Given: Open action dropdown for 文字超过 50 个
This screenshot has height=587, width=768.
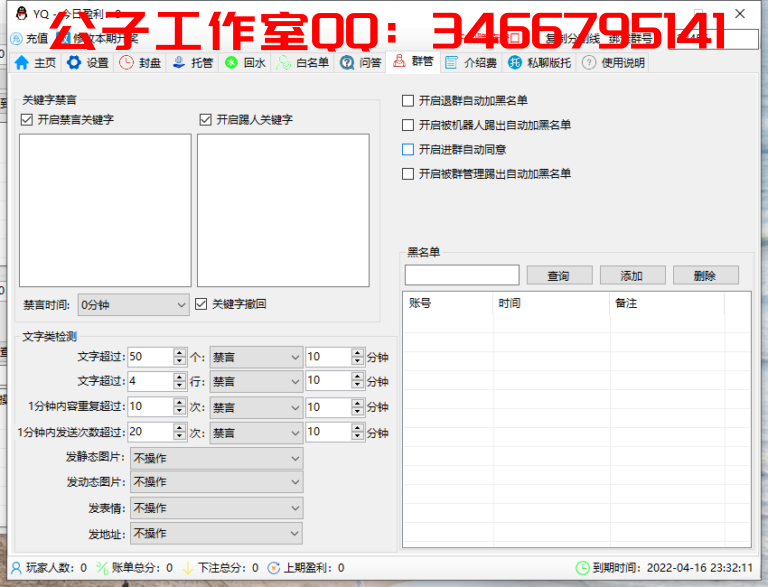Looking at the screenshot, I should coord(256,357).
